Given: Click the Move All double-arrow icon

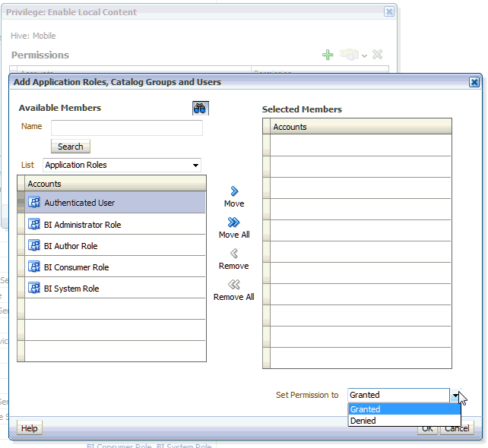Looking at the screenshot, I should pos(234,222).
